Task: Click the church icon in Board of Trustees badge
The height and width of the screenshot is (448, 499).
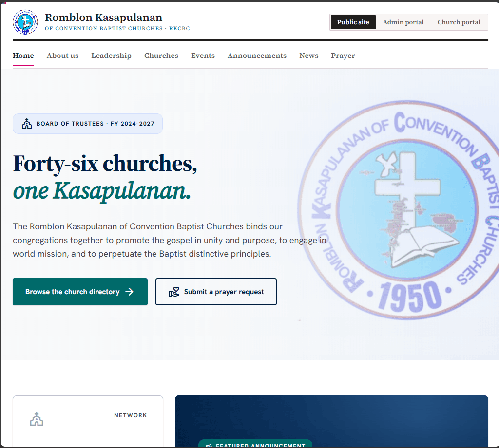Action: coord(27,123)
